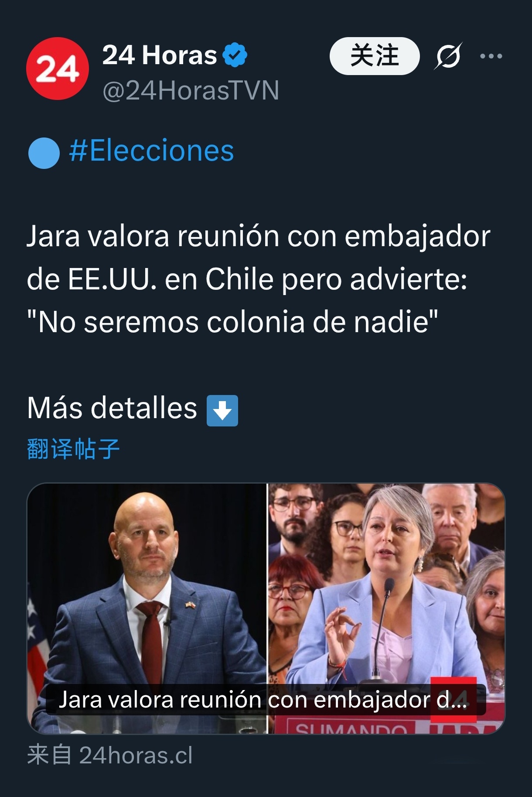This screenshot has height=797, width=532.
Task: Open the 24 Horas display name
Action: click(x=160, y=55)
